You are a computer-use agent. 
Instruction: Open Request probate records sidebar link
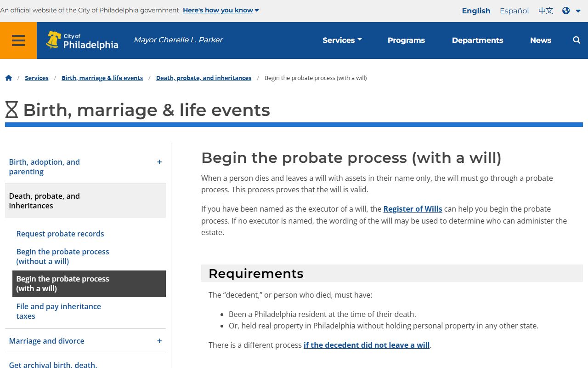(x=60, y=234)
